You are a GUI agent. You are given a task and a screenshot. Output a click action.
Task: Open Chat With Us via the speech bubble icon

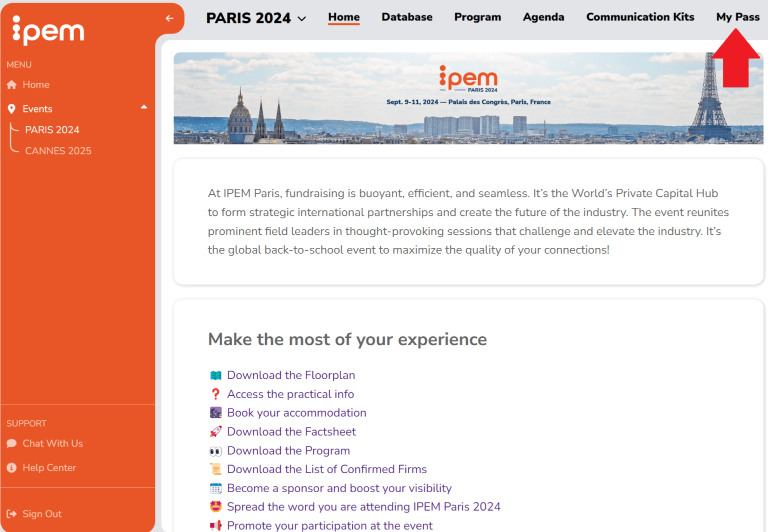[x=11, y=443]
